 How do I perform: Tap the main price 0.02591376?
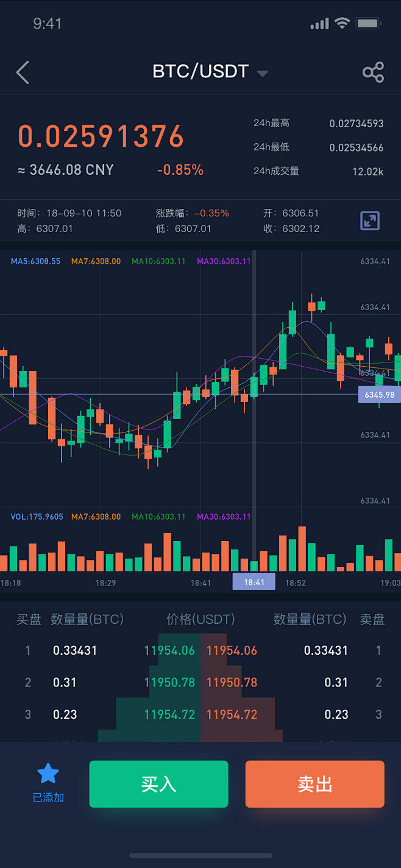(101, 136)
